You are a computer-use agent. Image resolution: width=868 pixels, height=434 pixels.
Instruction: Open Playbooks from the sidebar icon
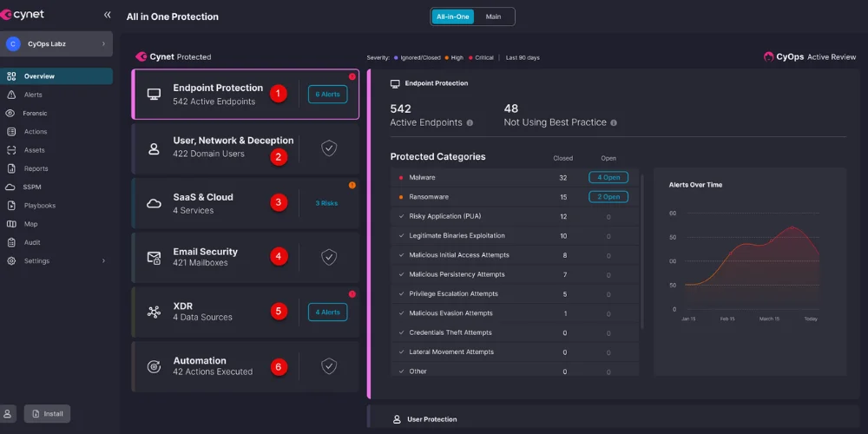pos(11,206)
